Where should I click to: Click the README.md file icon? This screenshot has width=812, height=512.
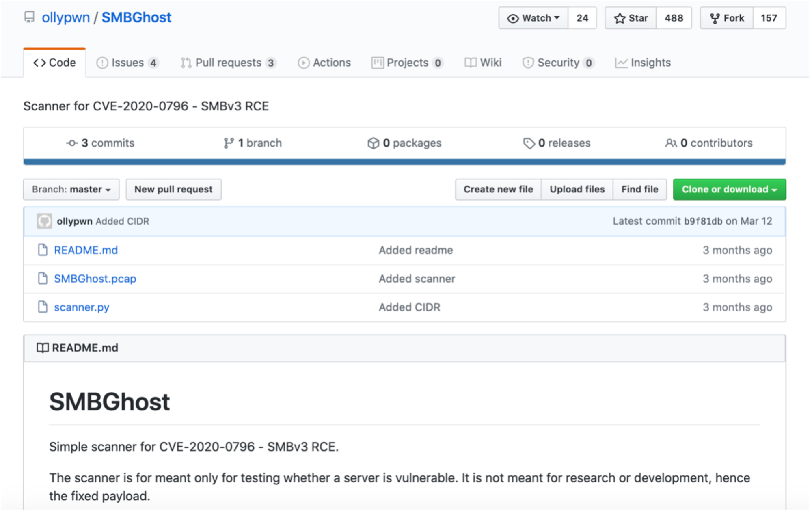(x=43, y=250)
